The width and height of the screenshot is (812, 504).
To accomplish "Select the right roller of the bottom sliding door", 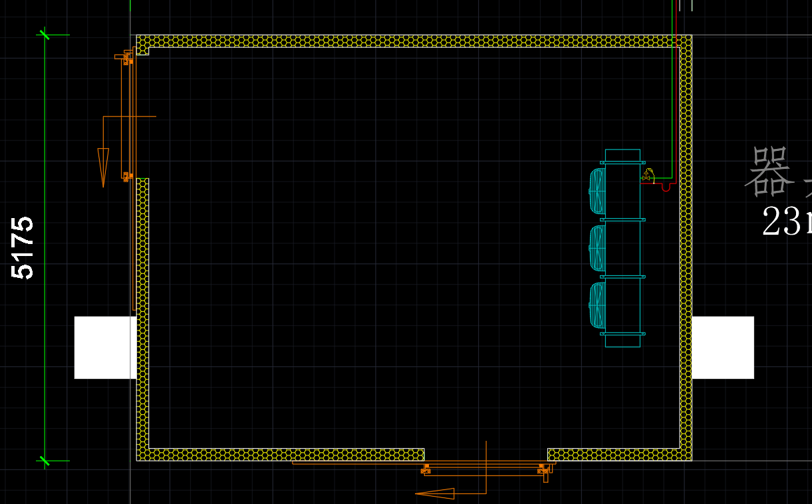I will pos(543,470).
